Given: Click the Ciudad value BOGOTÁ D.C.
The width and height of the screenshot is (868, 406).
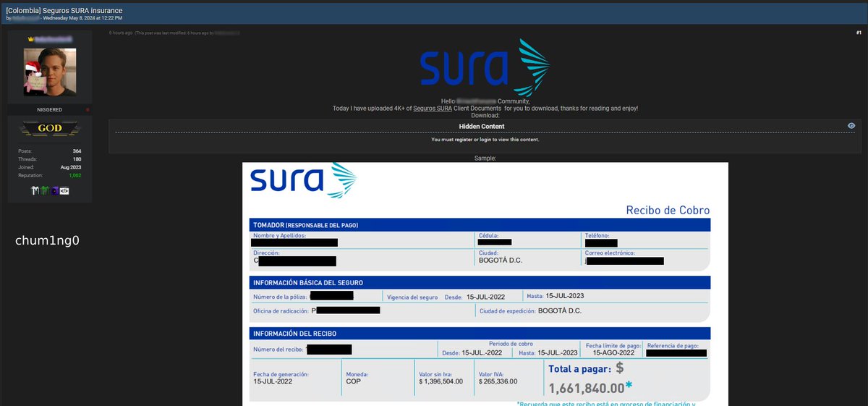Looking at the screenshot, I should coord(501,261).
